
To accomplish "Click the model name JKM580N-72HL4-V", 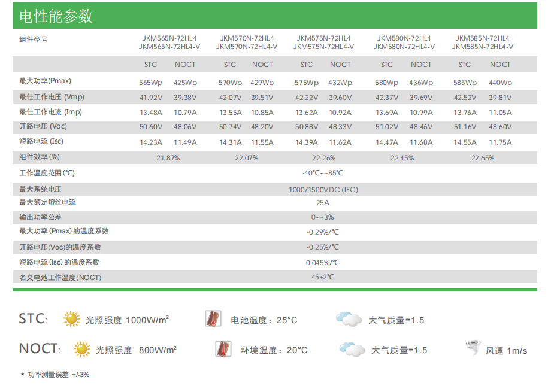I will (404, 47).
